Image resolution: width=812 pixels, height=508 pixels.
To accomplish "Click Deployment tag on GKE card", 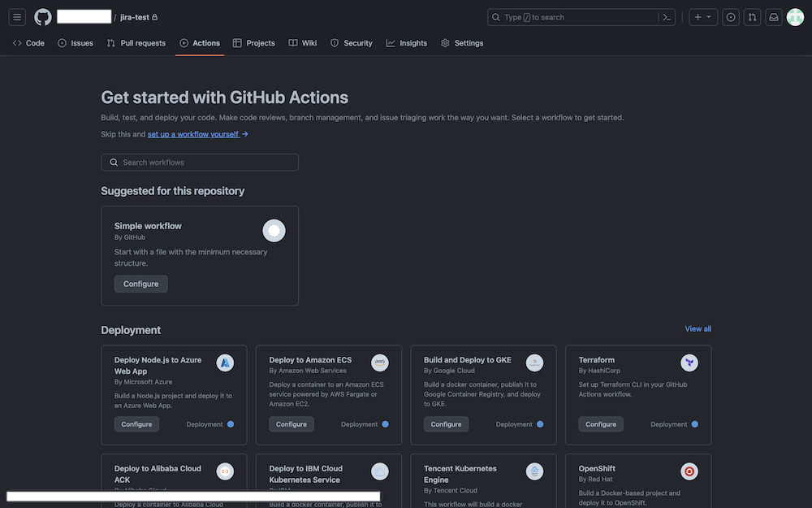I will tap(520, 424).
